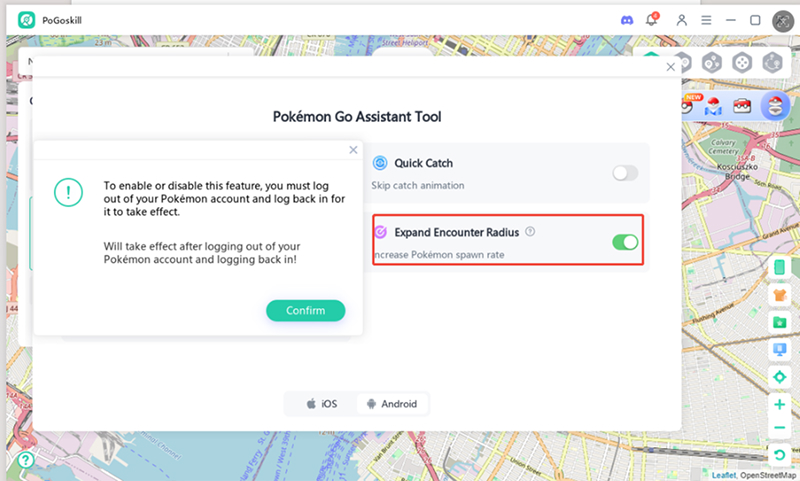Click the 'Will take effect after logging out' text

click(202, 253)
